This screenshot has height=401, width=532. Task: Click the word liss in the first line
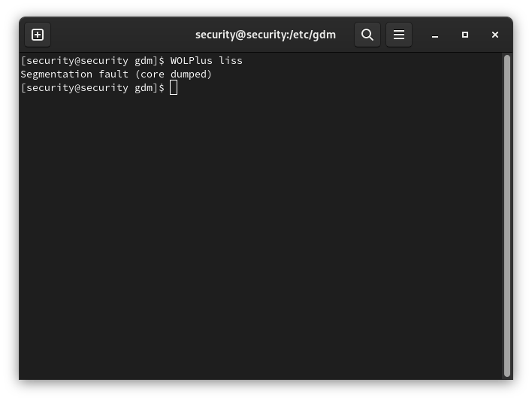pos(231,60)
